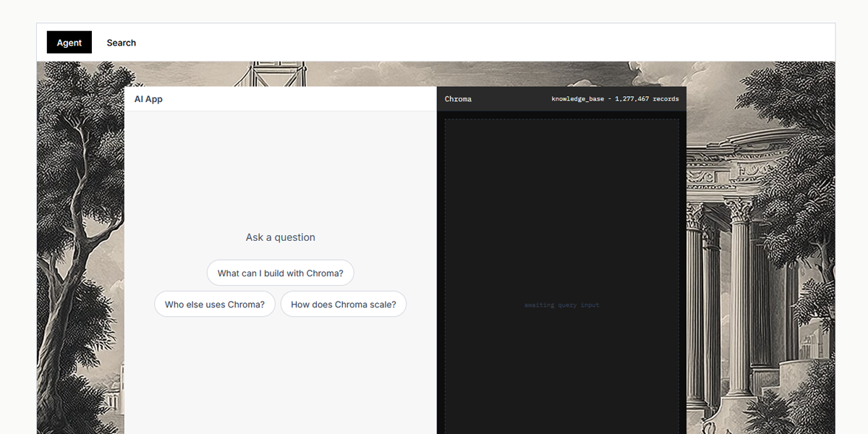Click the "Chroma" panel header label
Image resolution: width=868 pixels, height=434 pixels.
pyautogui.click(x=458, y=99)
